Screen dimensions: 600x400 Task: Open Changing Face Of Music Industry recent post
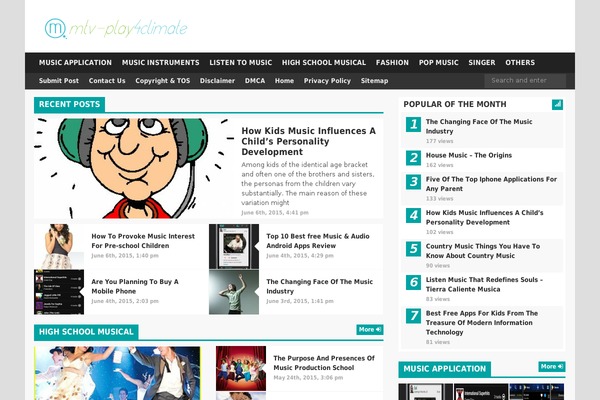click(319, 286)
